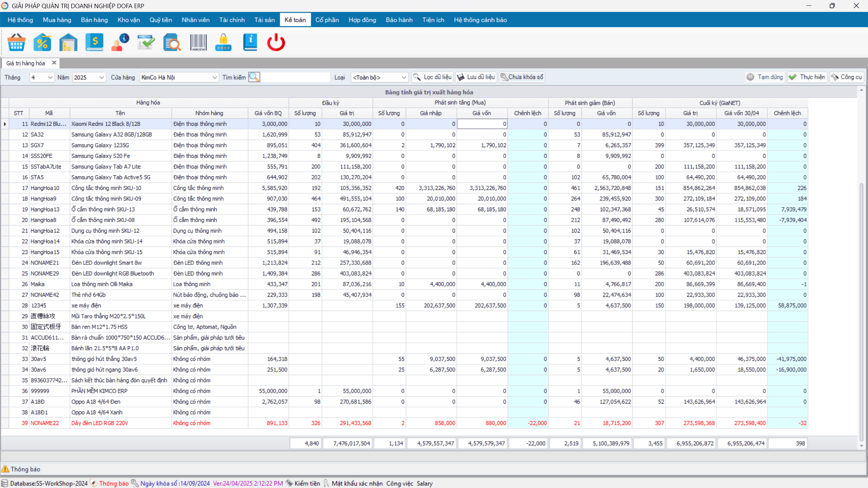
Task: Click the Thông báo link in status bar
Action: pyautogui.click(x=114, y=483)
